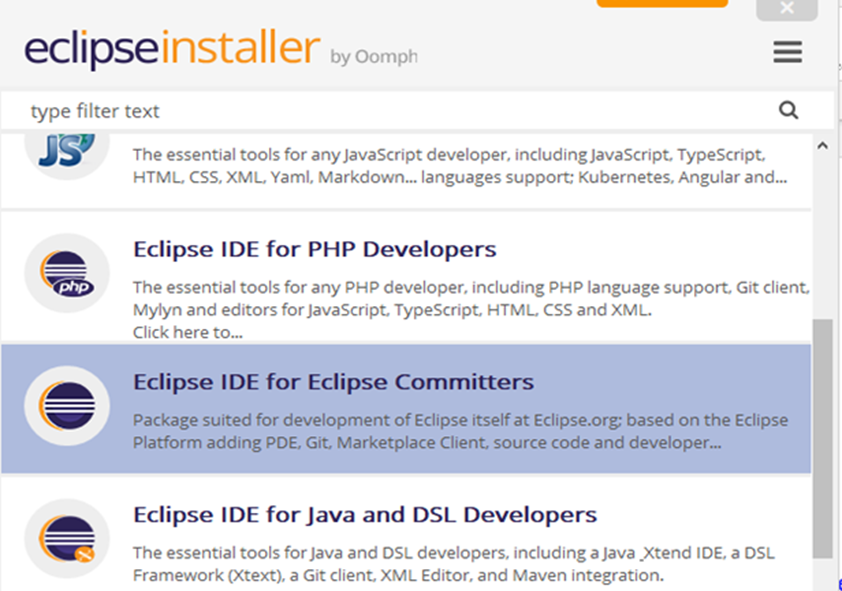Click the search magnifier icon
This screenshot has height=591, width=842.
(788, 110)
